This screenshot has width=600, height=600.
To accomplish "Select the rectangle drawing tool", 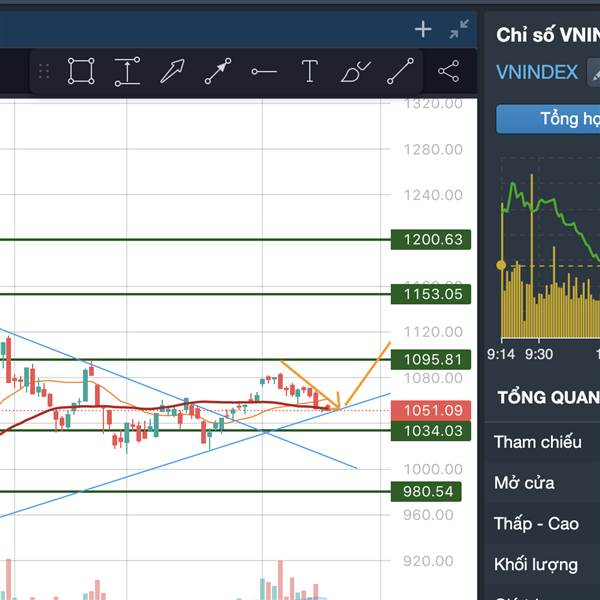I will click(81, 71).
